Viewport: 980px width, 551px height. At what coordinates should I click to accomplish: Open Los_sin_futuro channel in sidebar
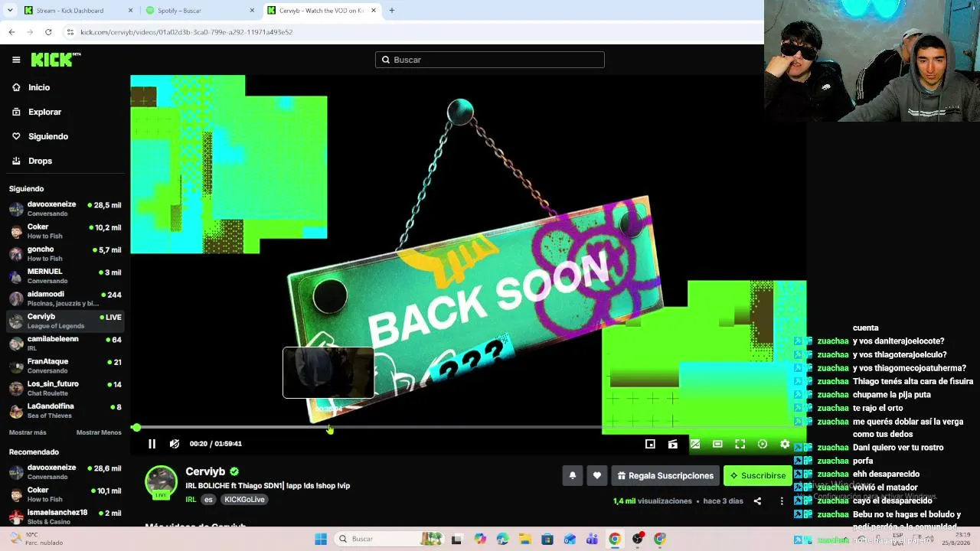[x=65, y=388]
